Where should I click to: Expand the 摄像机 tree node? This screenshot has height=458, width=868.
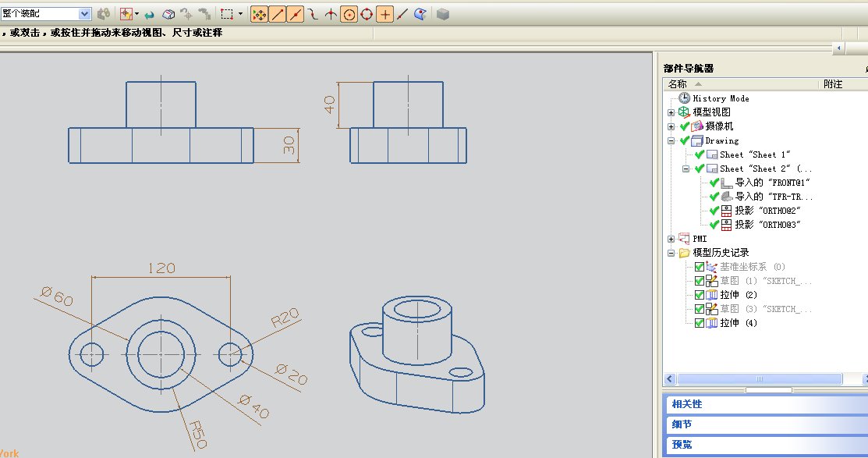point(671,126)
